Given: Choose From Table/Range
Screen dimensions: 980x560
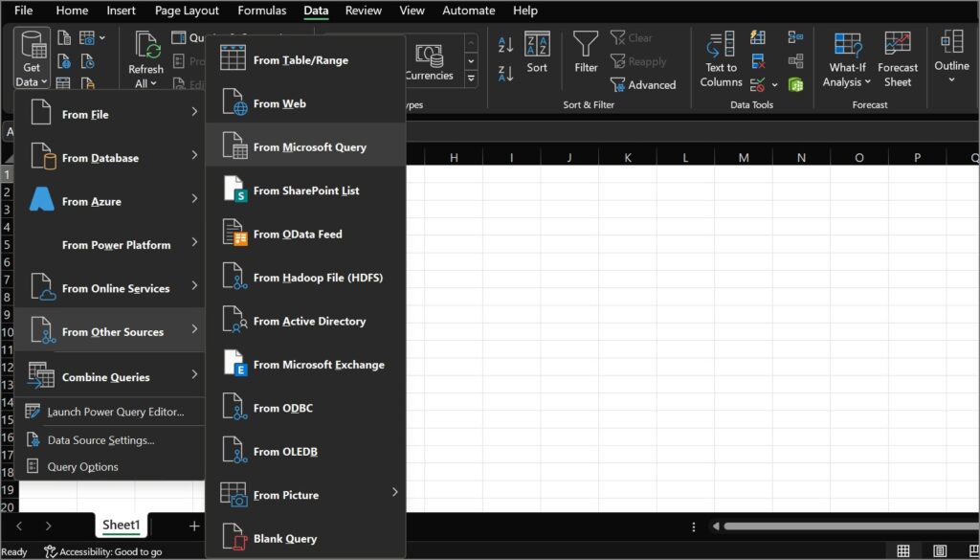Looking at the screenshot, I should pyautogui.click(x=305, y=60).
